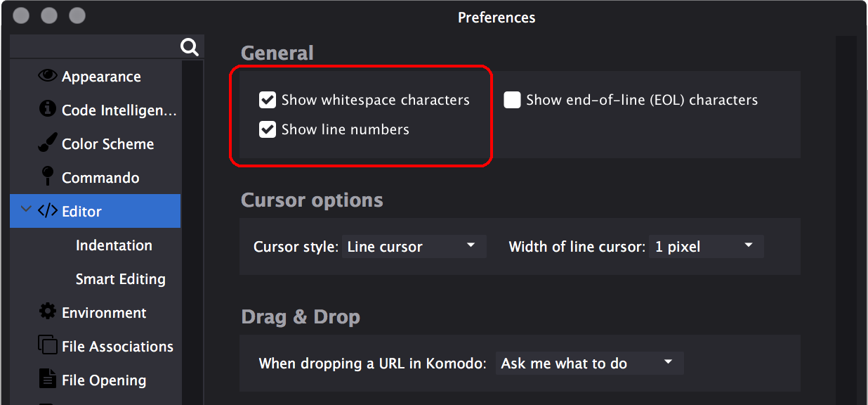Open the Width of line cursor dropdown
This screenshot has width=868, height=405.
705,247
